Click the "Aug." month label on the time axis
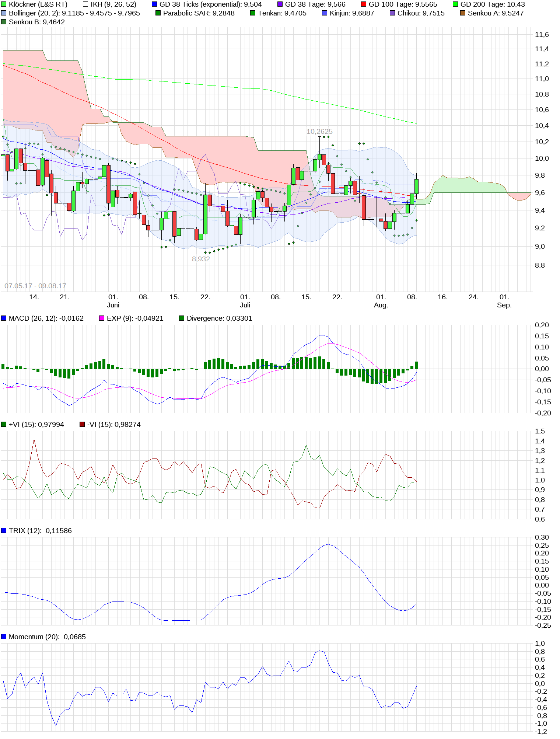 tap(381, 305)
